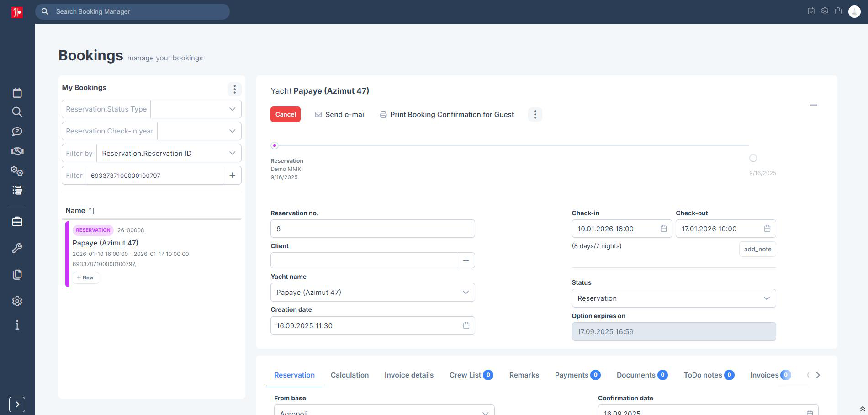Click the Booking Manager logo icon
This screenshot has width=868, height=415.
(x=17, y=12)
